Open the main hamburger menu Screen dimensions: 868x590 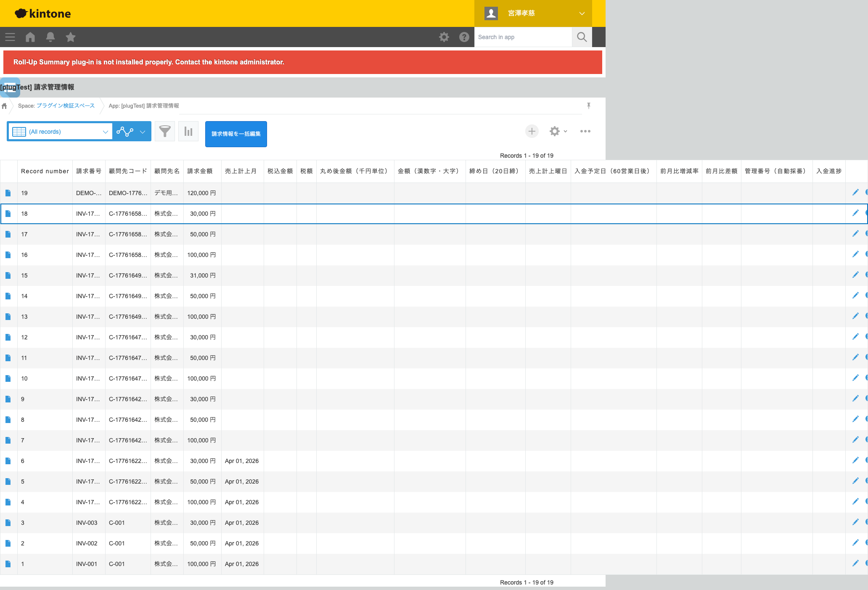[10, 37]
